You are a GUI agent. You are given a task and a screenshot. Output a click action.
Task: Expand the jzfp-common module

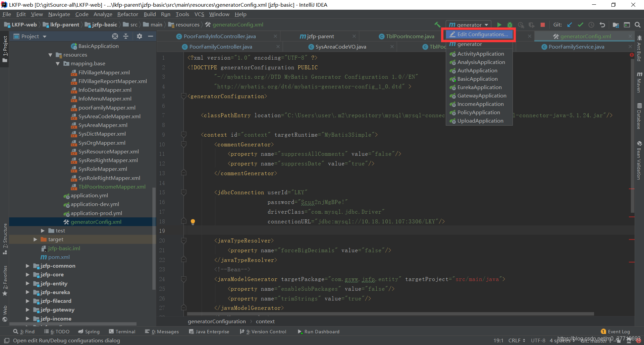28,266
